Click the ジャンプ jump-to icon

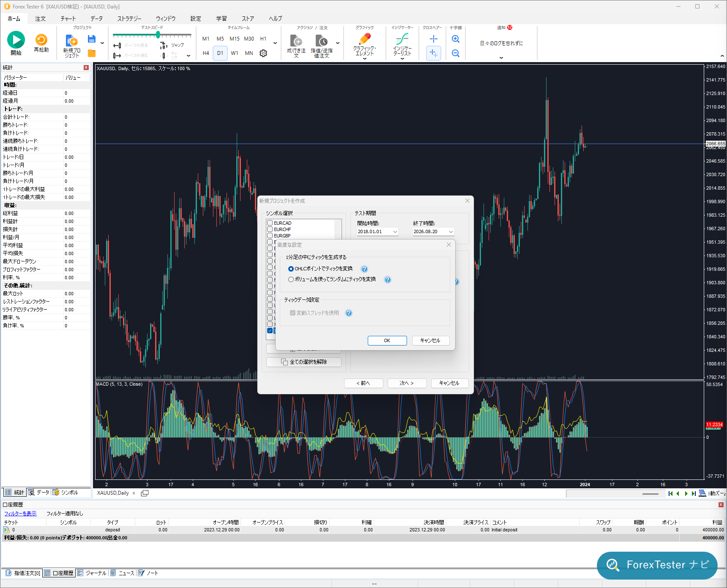[164, 45]
